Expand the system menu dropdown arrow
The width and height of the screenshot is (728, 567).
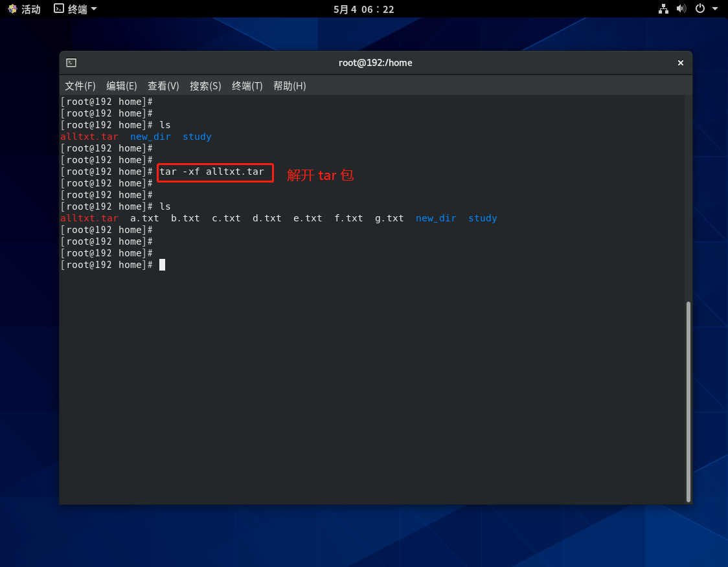[x=715, y=9]
